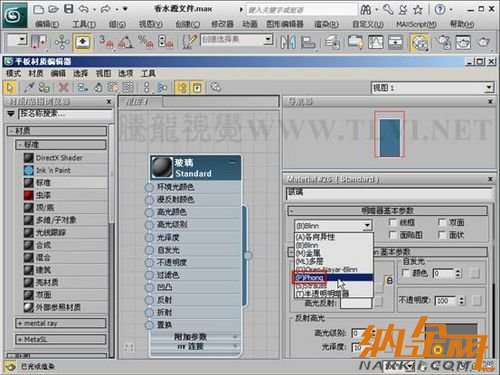Viewport: 500px width, 375px height.
Task: Click the assign material to selection icon
Action: click(x=44, y=88)
